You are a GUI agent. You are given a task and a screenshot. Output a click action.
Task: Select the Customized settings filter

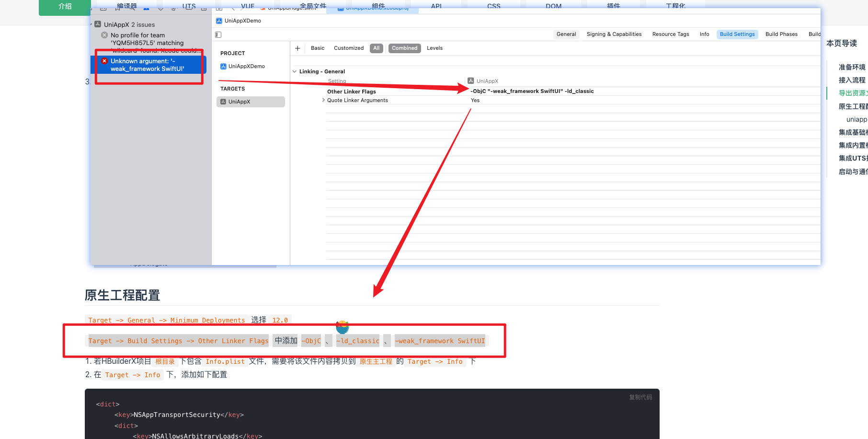point(349,48)
